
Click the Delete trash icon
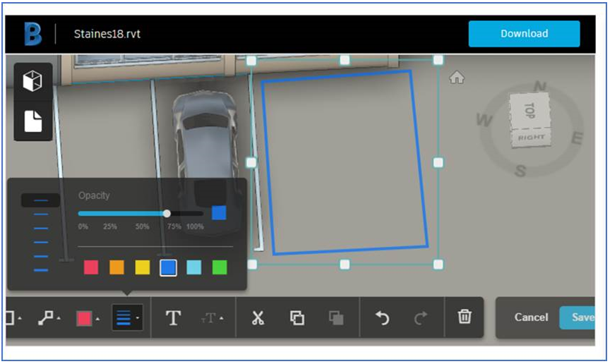pyautogui.click(x=465, y=317)
